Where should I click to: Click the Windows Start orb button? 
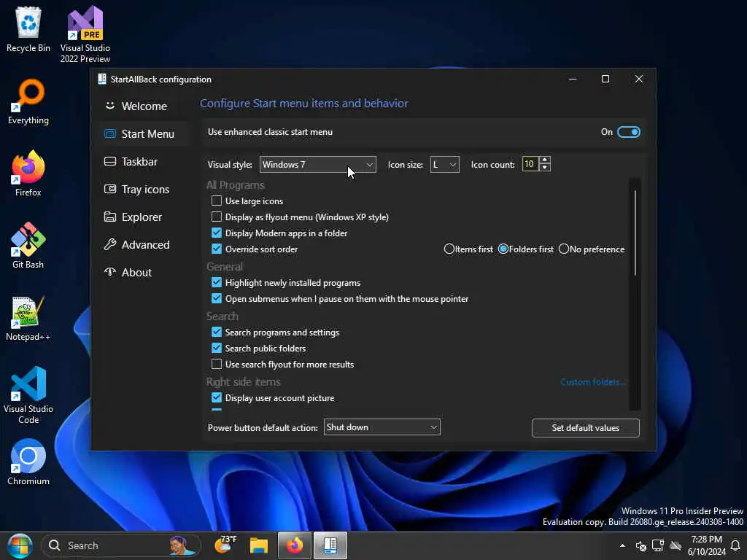20,545
